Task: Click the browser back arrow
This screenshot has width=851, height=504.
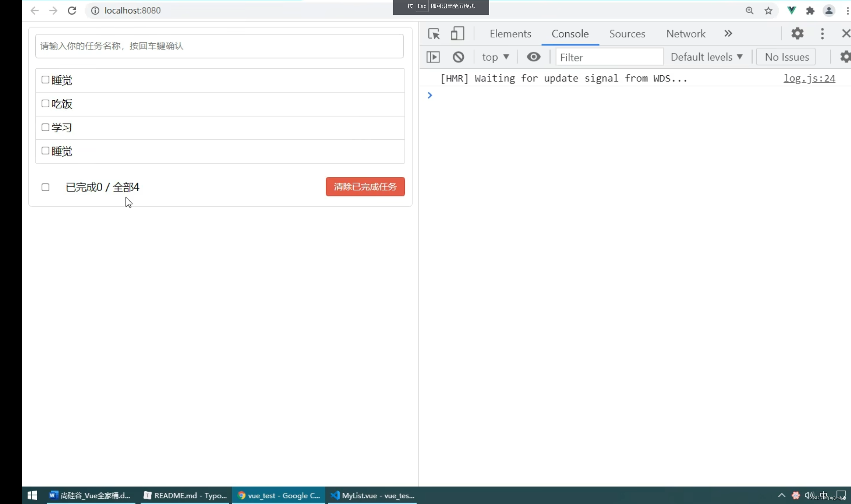Action: [35, 11]
